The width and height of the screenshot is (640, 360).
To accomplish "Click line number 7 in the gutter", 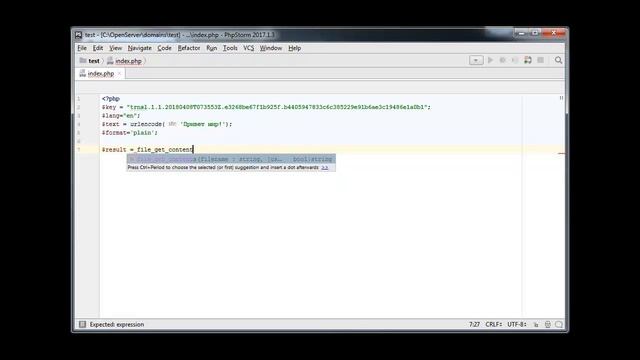I will tap(79, 150).
